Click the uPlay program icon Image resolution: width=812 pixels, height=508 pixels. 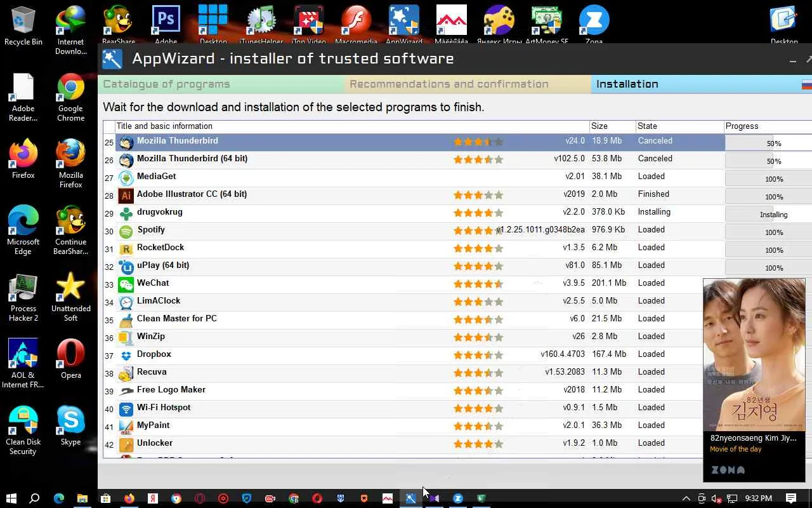(126, 267)
